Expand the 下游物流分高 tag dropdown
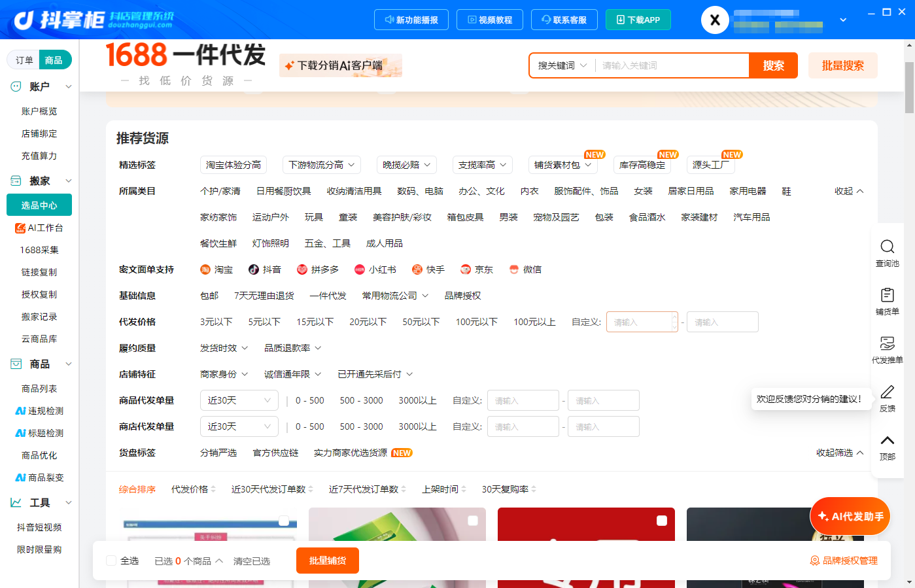The image size is (915, 588). (x=322, y=165)
